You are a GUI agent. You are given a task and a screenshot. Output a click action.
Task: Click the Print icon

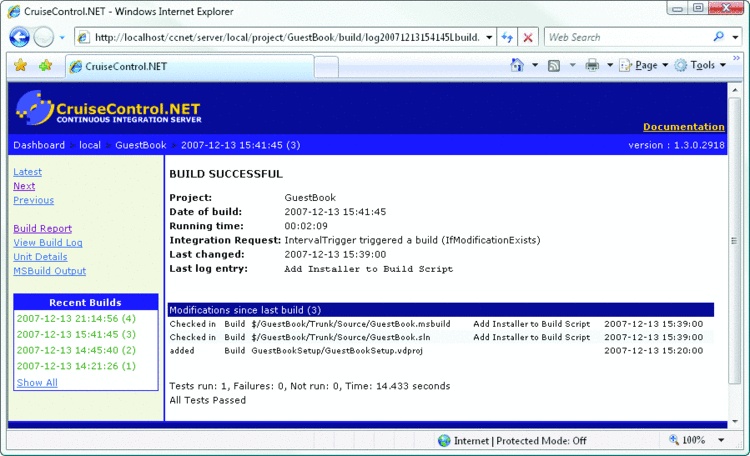pos(592,65)
